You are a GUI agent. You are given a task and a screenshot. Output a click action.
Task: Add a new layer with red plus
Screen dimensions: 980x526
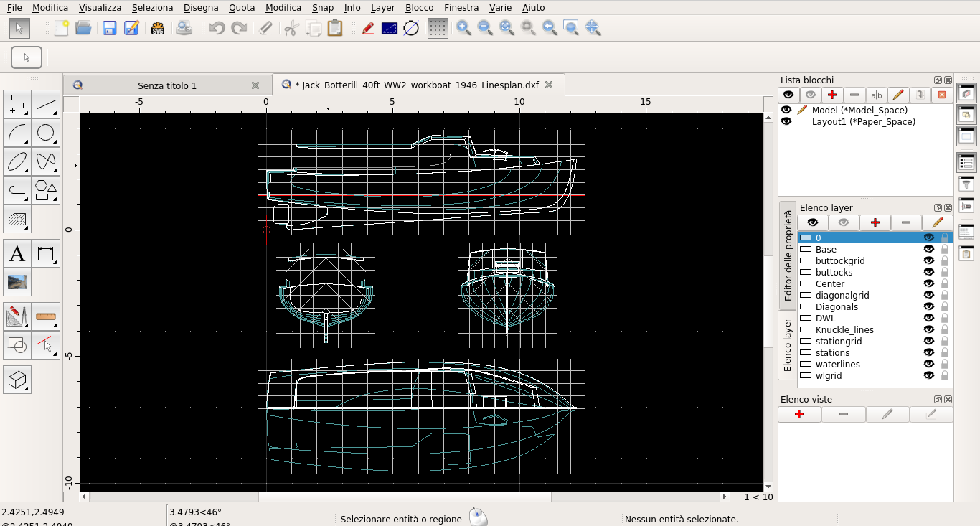875,222
